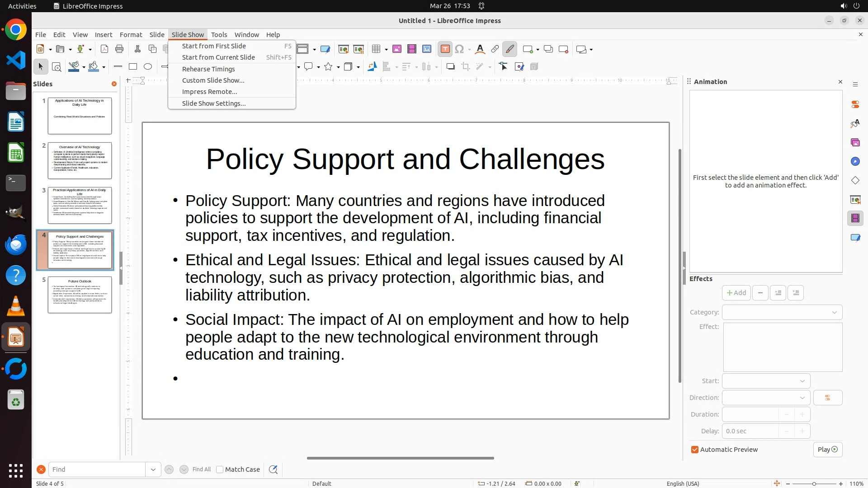Open the Gallery sidebar deck icon
The width and height of the screenshot is (868, 488).
855,143
